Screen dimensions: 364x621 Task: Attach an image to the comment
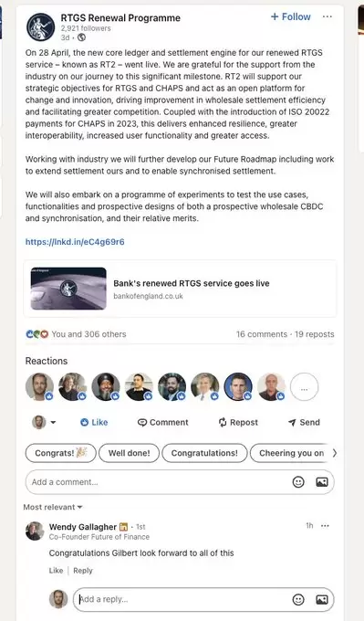[x=322, y=482]
